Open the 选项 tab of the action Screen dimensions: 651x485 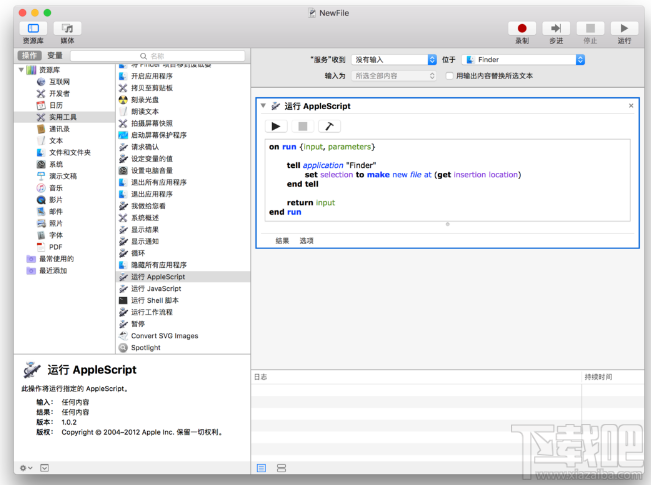(x=306, y=240)
